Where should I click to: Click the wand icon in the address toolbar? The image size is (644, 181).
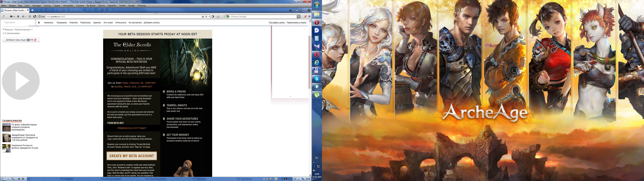click(x=4, y=16)
